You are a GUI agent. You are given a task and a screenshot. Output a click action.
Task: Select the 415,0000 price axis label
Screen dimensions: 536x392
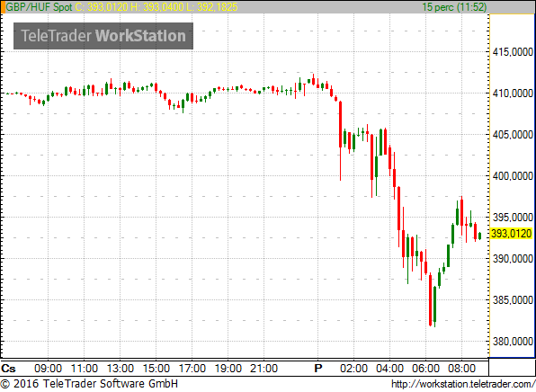(x=513, y=52)
